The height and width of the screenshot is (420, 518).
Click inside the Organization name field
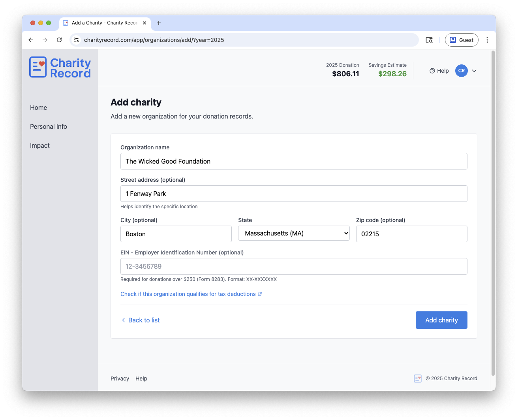click(x=294, y=161)
